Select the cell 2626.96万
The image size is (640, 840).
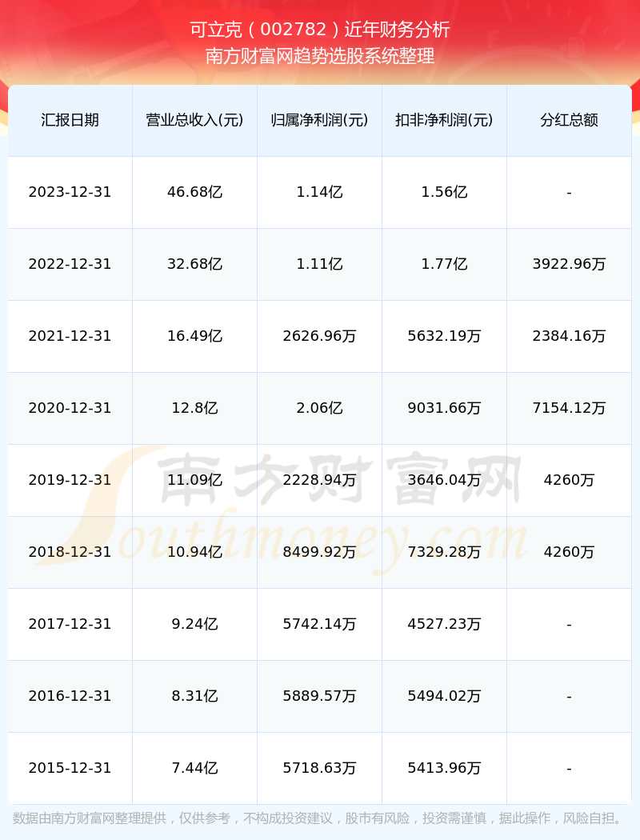(320, 336)
